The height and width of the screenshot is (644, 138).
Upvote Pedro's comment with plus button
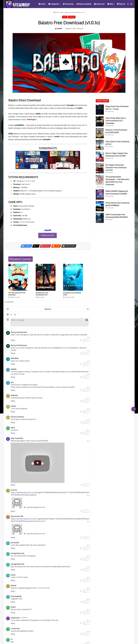pos(84,613)
